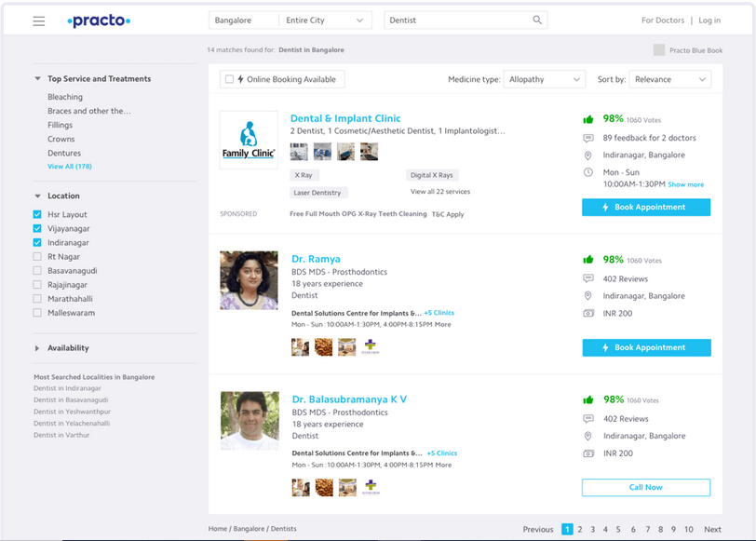Image resolution: width=756 pixels, height=541 pixels.
Task: Click thumbs-up icon for Dr. Balasubramanya K V
Action: pos(588,399)
